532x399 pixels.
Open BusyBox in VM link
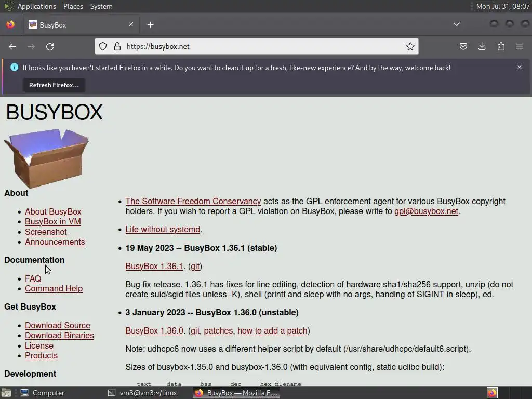[52, 221]
